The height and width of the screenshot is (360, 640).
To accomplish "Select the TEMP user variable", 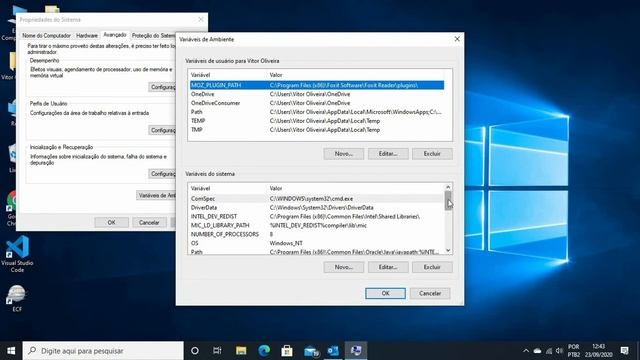I will 317,121.
